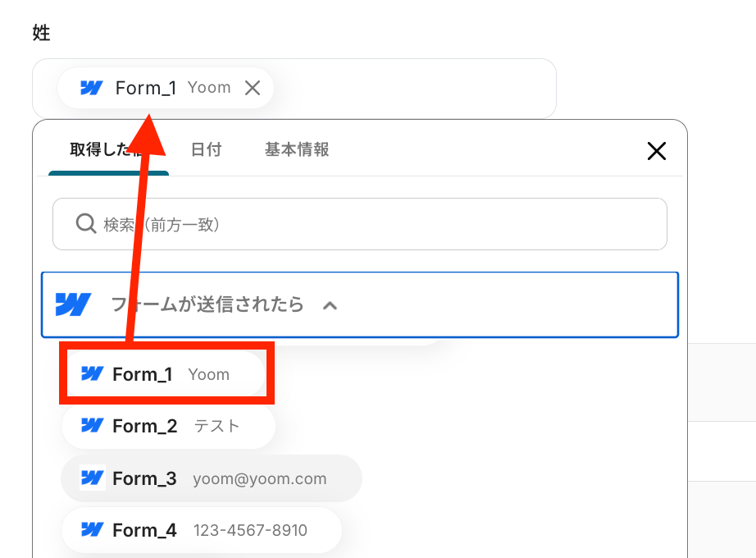Screen dimensions: 756x558
Task: Click empty area of the 姓 input field
Action: (426, 88)
